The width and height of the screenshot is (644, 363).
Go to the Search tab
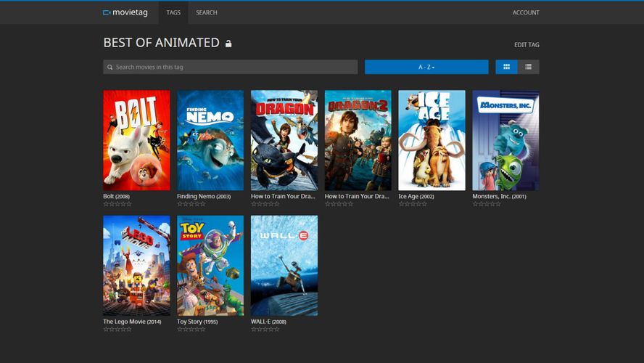point(207,12)
